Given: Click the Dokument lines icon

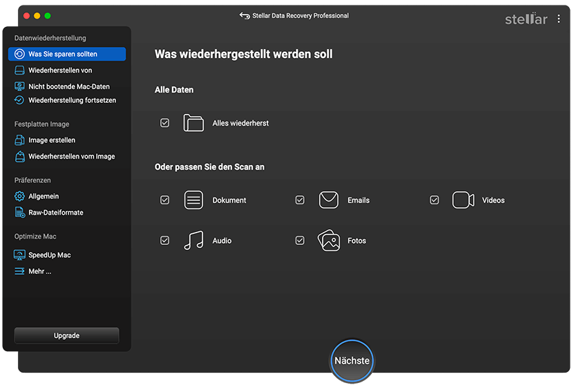Looking at the screenshot, I should tap(193, 200).
